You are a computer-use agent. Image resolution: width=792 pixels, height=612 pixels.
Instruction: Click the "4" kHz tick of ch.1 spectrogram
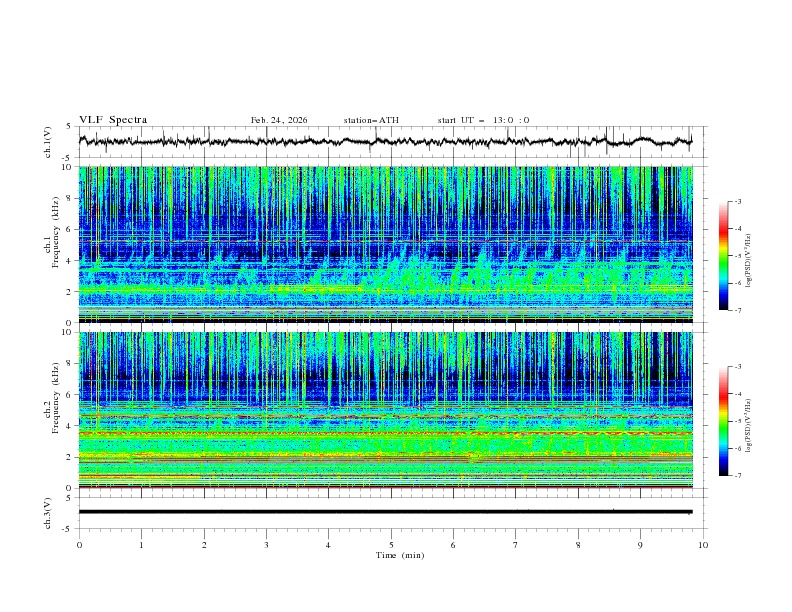click(70, 261)
